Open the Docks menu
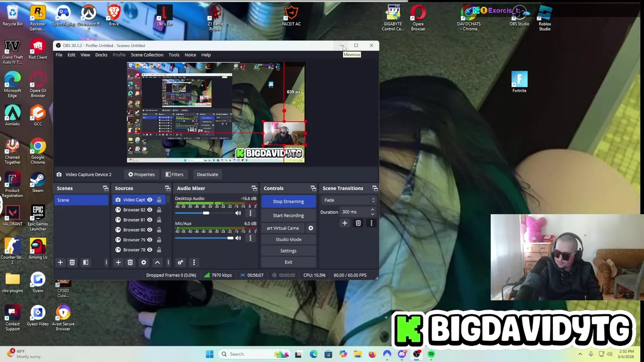 coord(101,55)
